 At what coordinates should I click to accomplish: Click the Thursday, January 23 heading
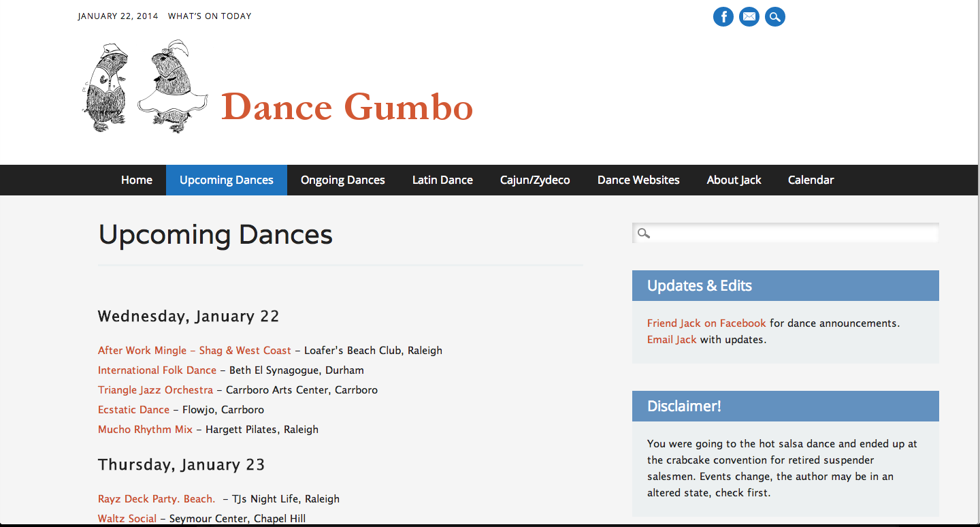click(x=182, y=465)
